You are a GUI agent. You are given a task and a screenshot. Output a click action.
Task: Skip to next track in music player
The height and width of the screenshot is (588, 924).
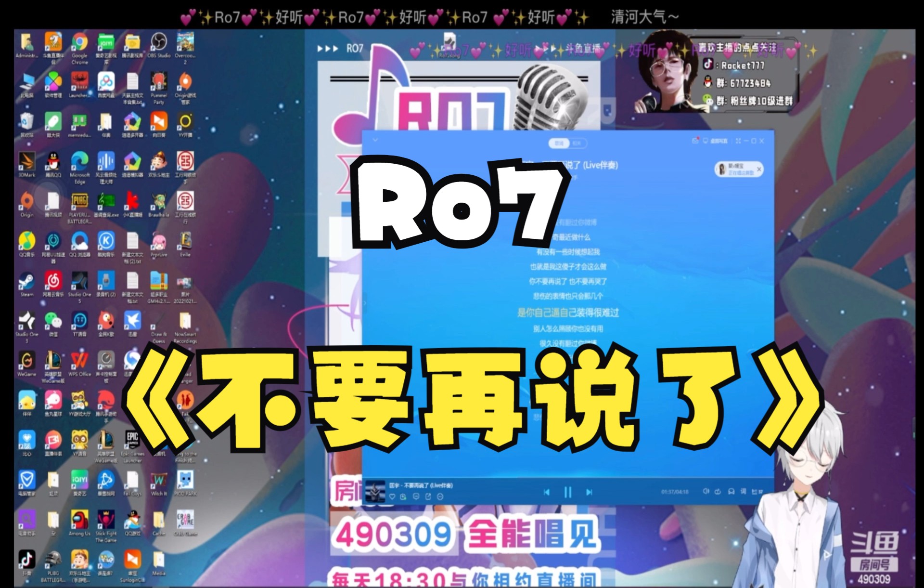tap(589, 492)
